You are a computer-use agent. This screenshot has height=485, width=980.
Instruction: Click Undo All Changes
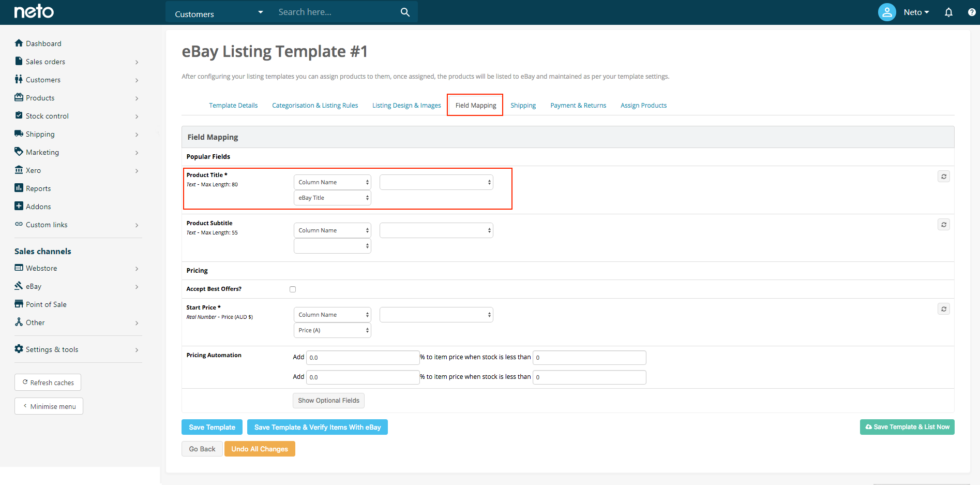pyautogui.click(x=260, y=449)
